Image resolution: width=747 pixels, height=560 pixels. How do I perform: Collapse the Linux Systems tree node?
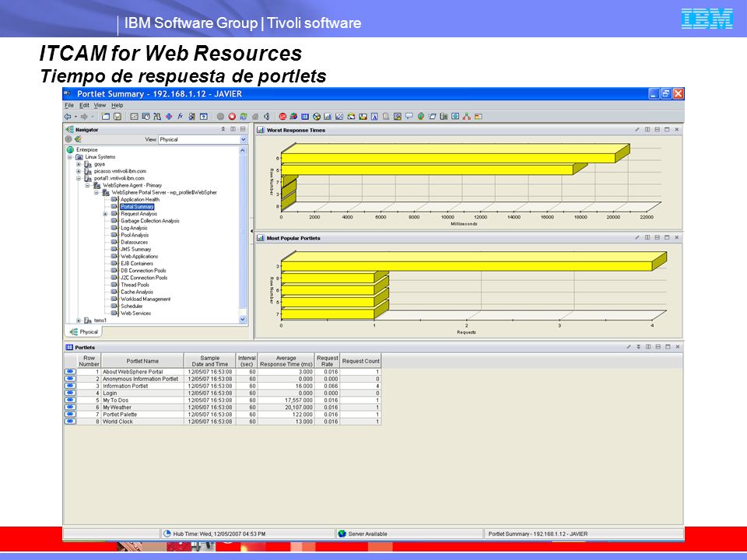click(70, 157)
